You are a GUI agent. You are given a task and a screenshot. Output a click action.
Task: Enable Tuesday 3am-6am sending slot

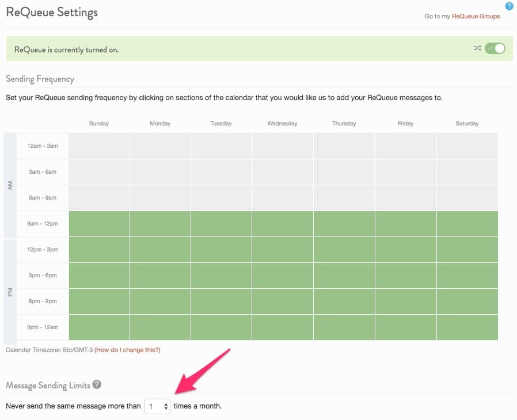coord(221,171)
